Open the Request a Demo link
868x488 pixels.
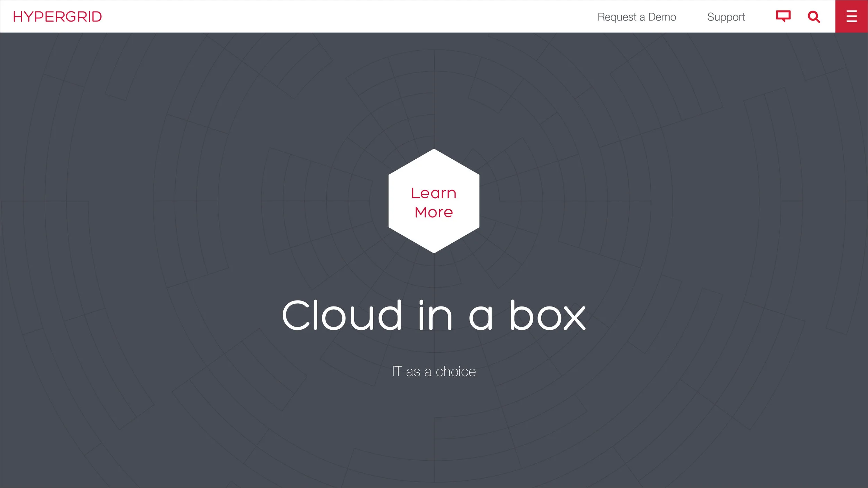[x=637, y=17]
